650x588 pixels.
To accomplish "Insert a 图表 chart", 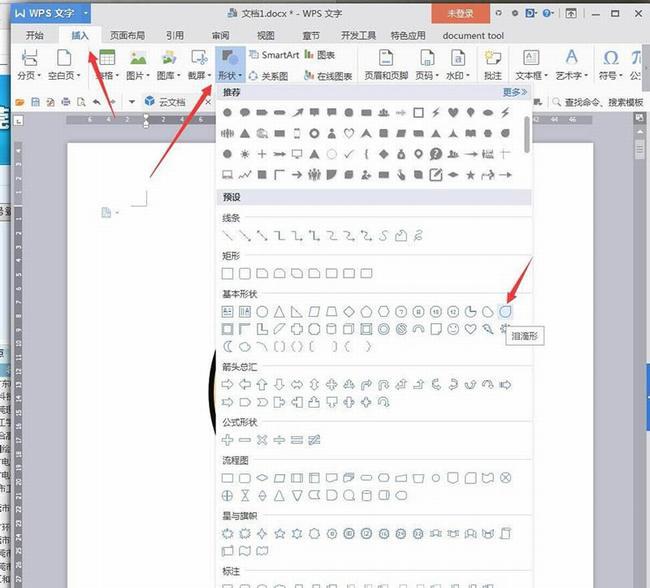I will (320, 55).
